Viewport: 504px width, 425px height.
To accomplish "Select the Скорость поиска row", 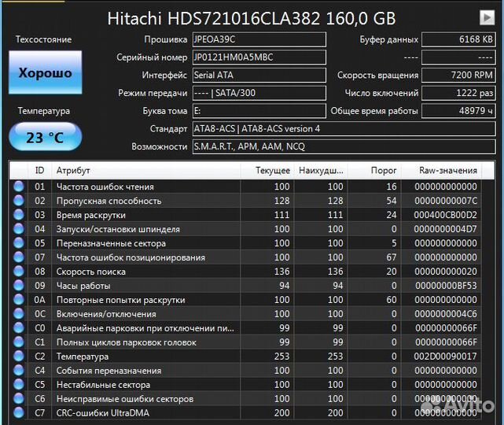I will [245, 272].
